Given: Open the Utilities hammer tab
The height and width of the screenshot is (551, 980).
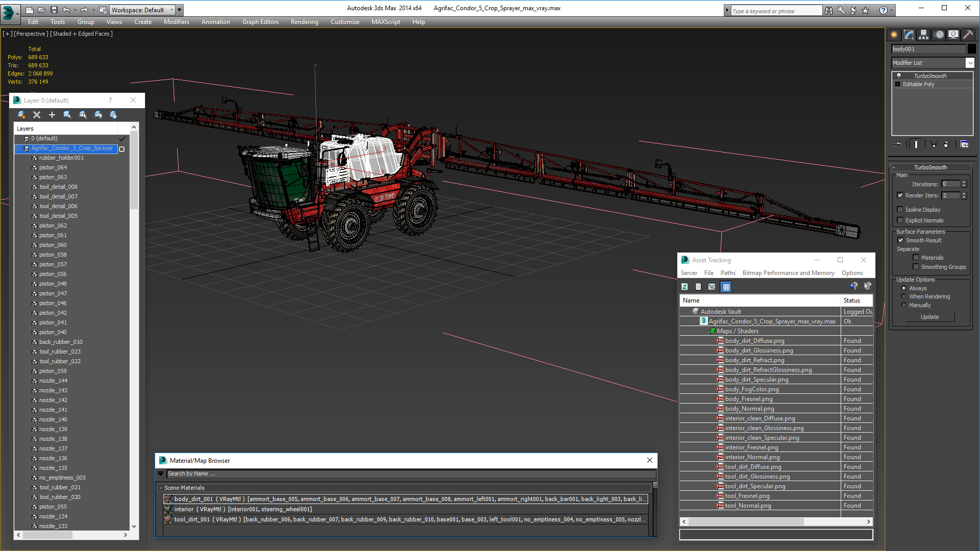Looking at the screenshot, I should point(968,35).
